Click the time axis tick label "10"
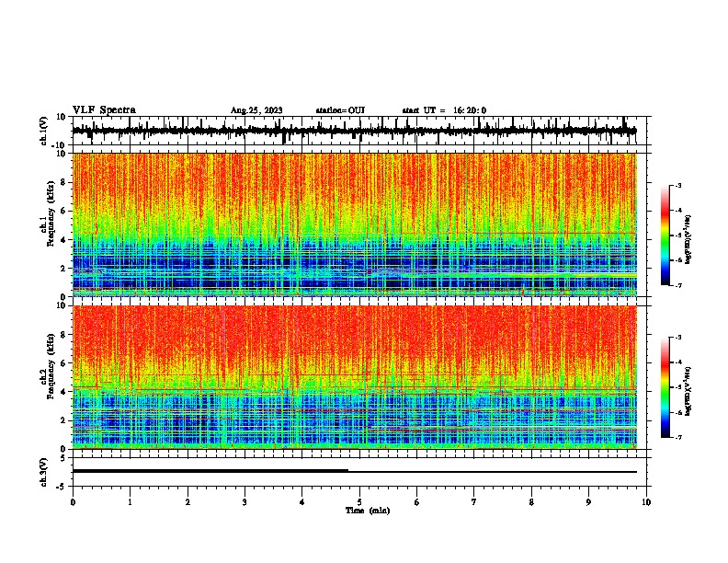The height and width of the screenshot is (563, 728). [x=646, y=502]
